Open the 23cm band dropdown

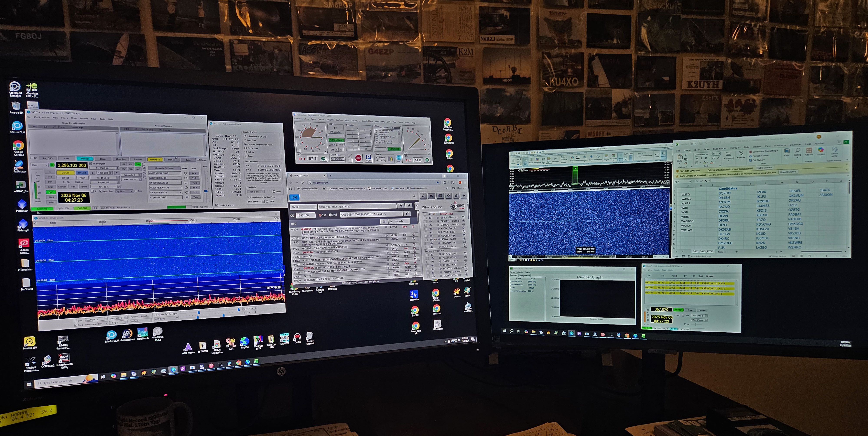pyautogui.click(x=40, y=165)
